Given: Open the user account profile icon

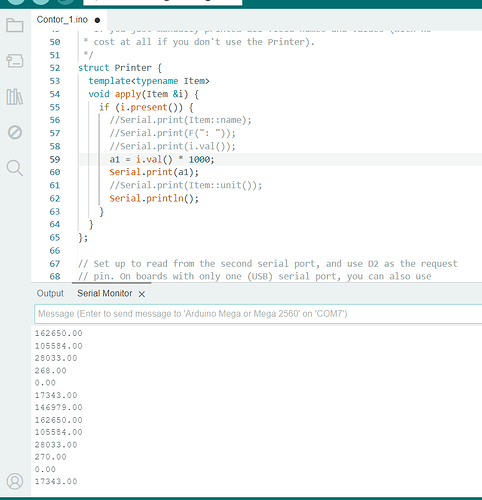Looking at the screenshot, I should coord(15,481).
